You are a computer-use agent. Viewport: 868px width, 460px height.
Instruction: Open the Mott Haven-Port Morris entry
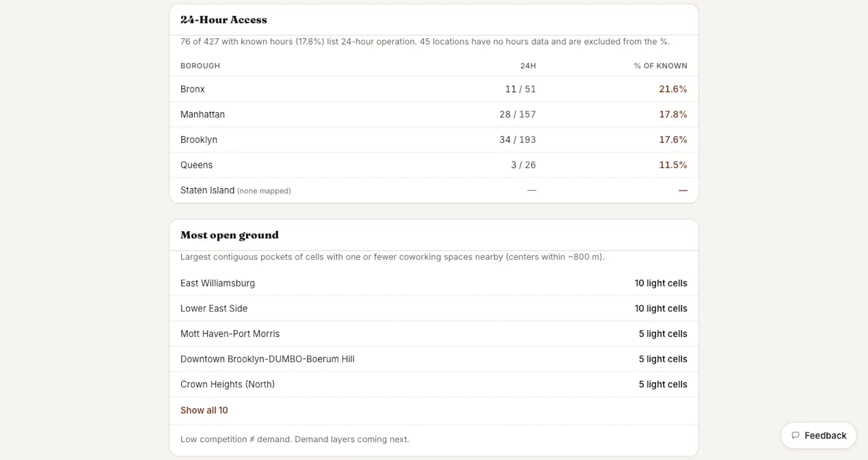(x=434, y=334)
